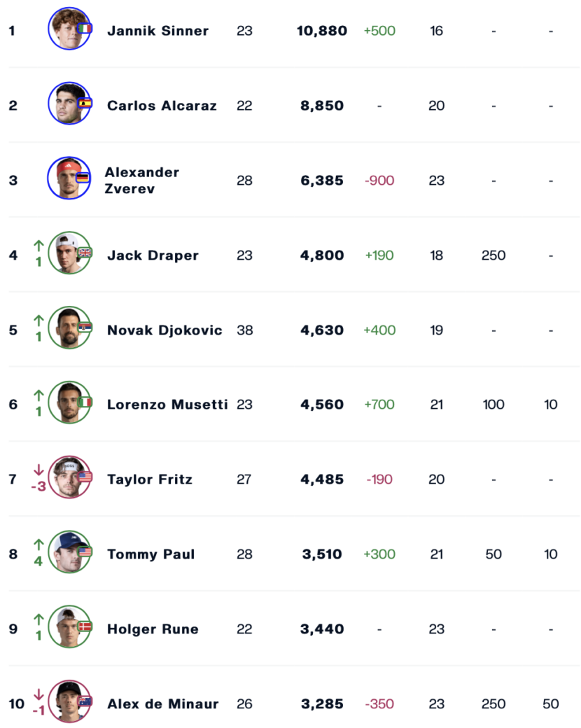
Task: Click the red down arrow beside Taylor Fritz
Action: (38, 470)
